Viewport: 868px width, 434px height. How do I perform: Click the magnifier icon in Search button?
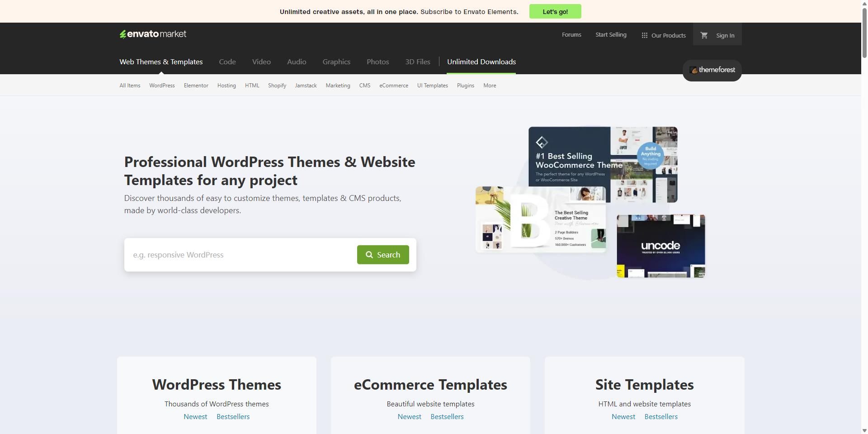pos(369,255)
